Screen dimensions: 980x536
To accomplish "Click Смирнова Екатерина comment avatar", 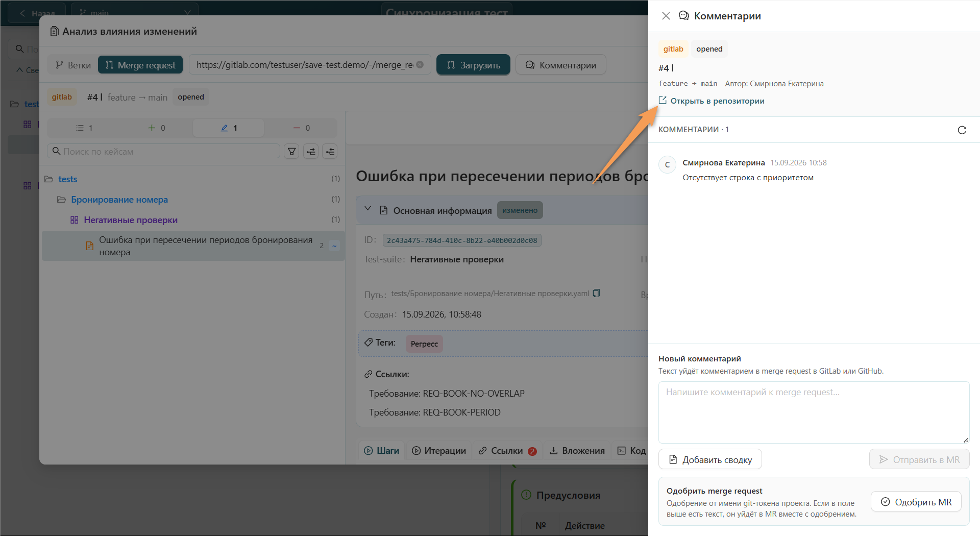I will [667, 165].
